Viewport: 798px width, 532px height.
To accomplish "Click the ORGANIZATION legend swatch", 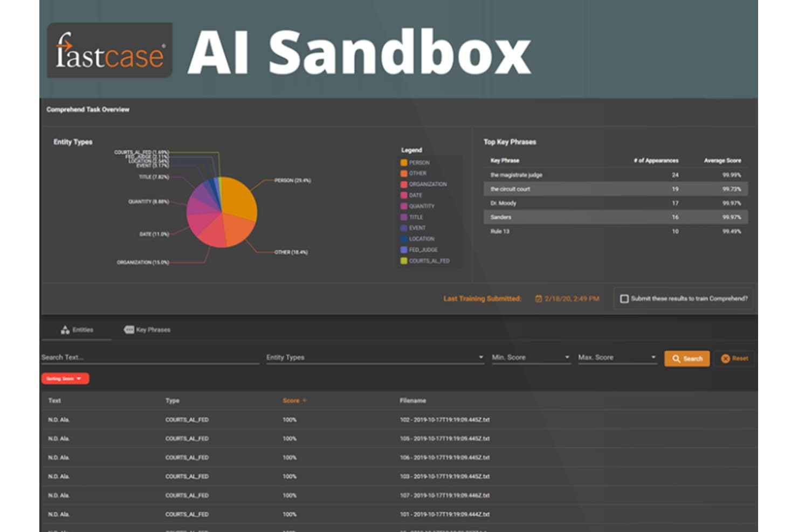I will click(x=404, y=184).
